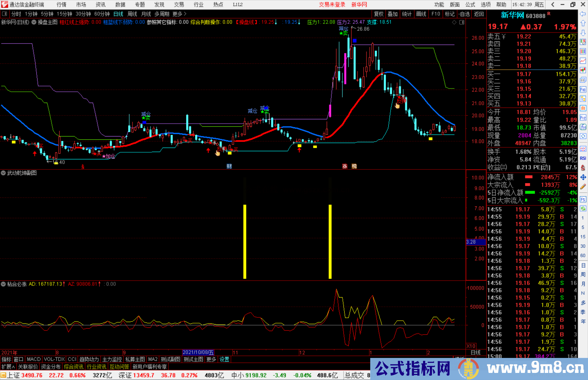Click the back arrow icon in right sidebar

pyautogui.click(x=583, y=14)
